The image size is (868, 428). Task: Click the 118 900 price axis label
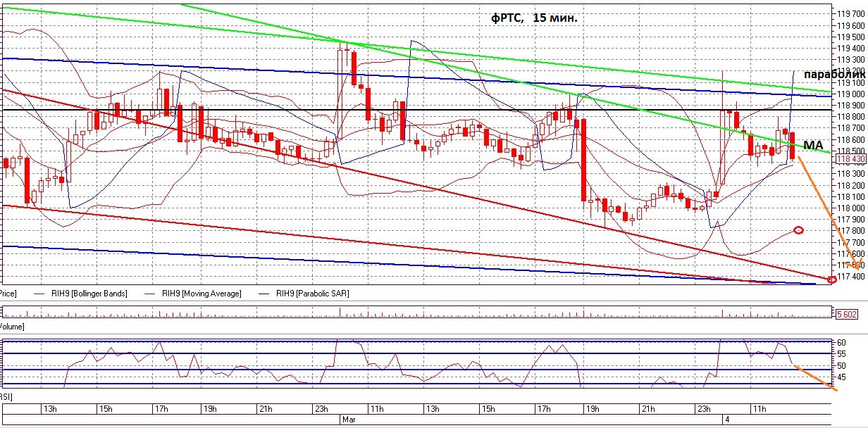pyautogui.click(x=851, y=105)
